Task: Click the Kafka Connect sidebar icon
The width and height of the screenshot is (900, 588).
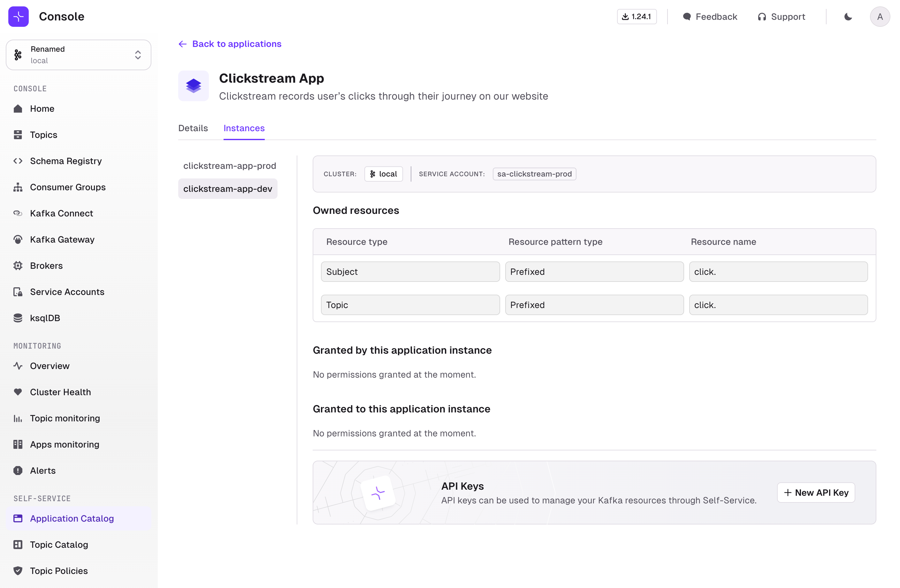Action: click(17, 213)
